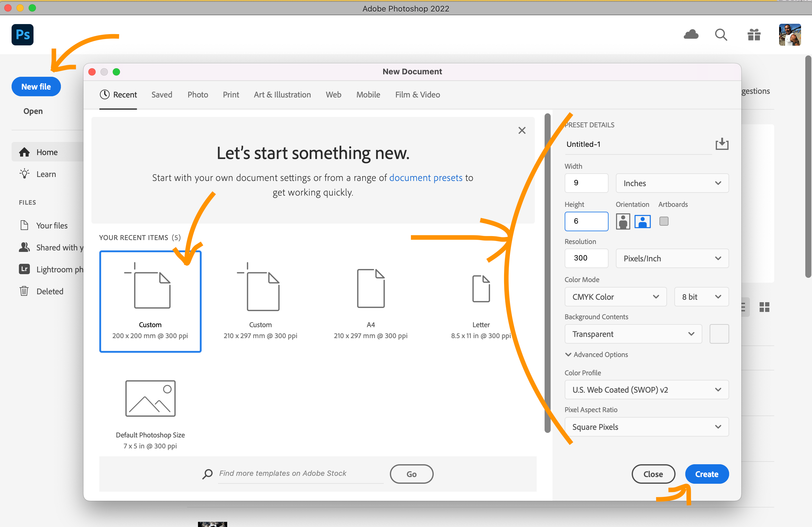Open Lightroom photos in sidebar
The height and width of the screenshot is (527, 812).
[51, 269]
